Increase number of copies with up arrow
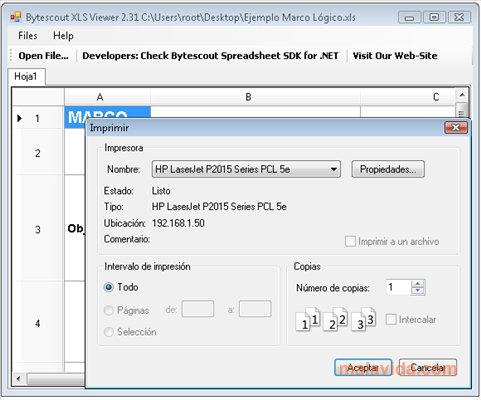This screenshot has width=481, height=400. (418, 284)
